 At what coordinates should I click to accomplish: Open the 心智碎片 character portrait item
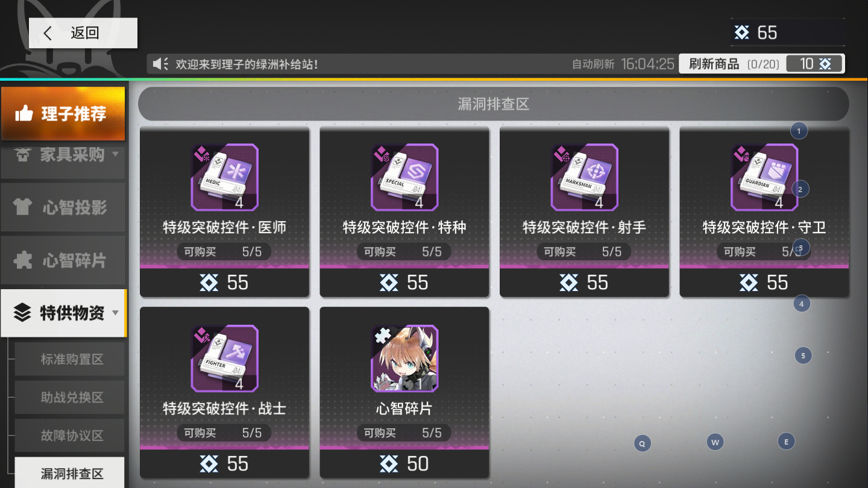(404, 358)
